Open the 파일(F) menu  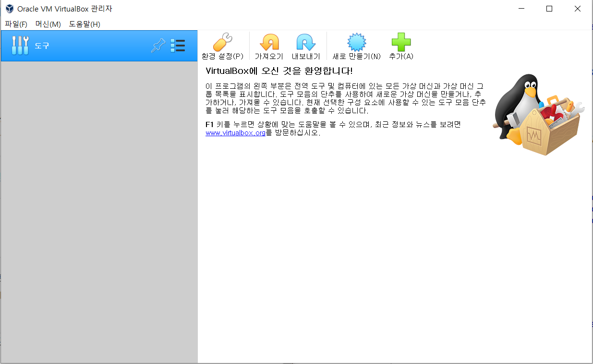(x=16, y=24)
